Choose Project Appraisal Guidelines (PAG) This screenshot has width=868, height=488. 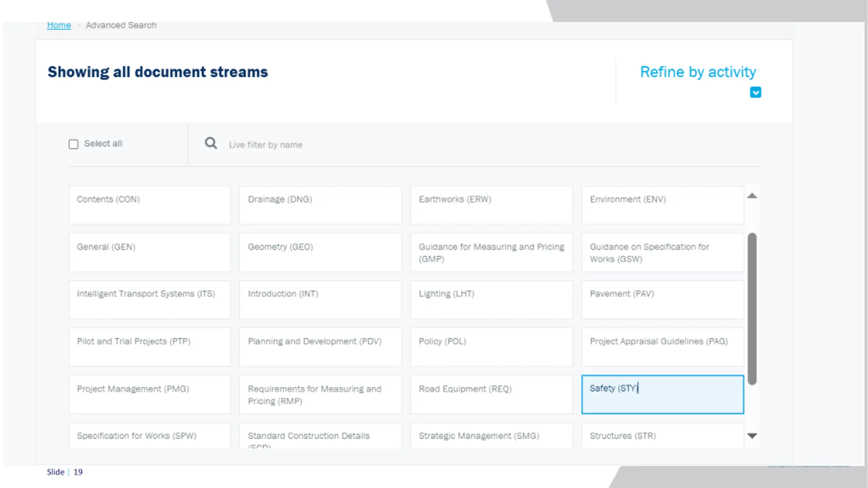[x=663, y=347]
